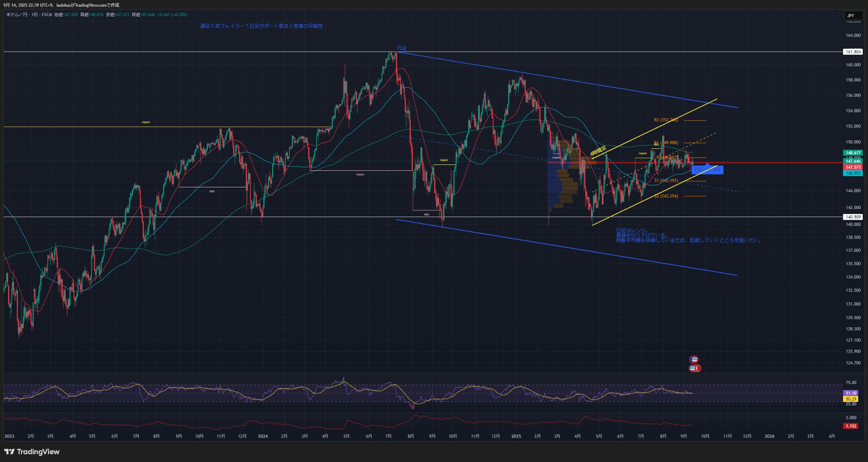Click the 140.909 white price label

tap(853, 217)
